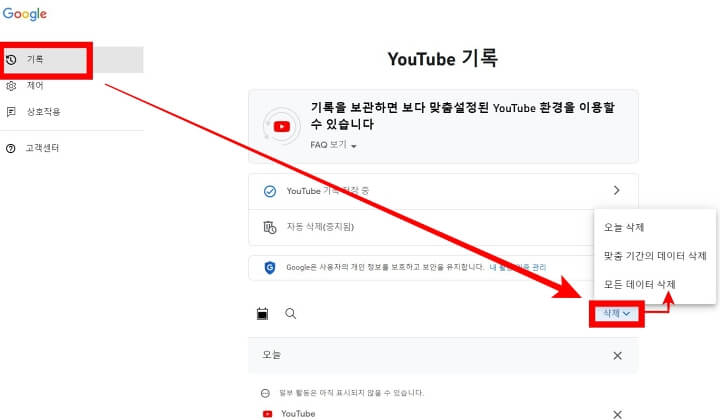Open the 기록 history sidebar item

click(x=72, y=59)
